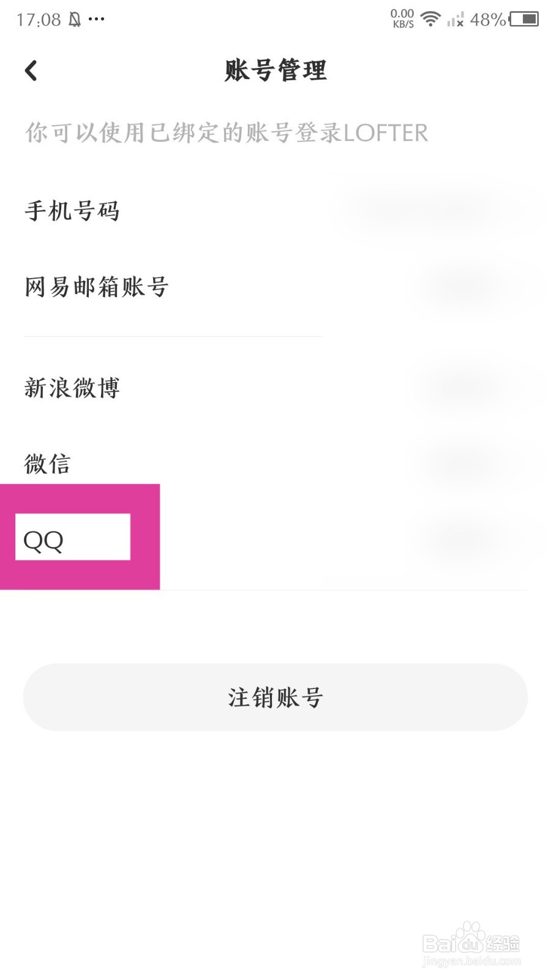Image resolution: width=551 pixels, height=980 pixels.
Task: Select the 手机号码 row label
Action: tap(72, 211)
